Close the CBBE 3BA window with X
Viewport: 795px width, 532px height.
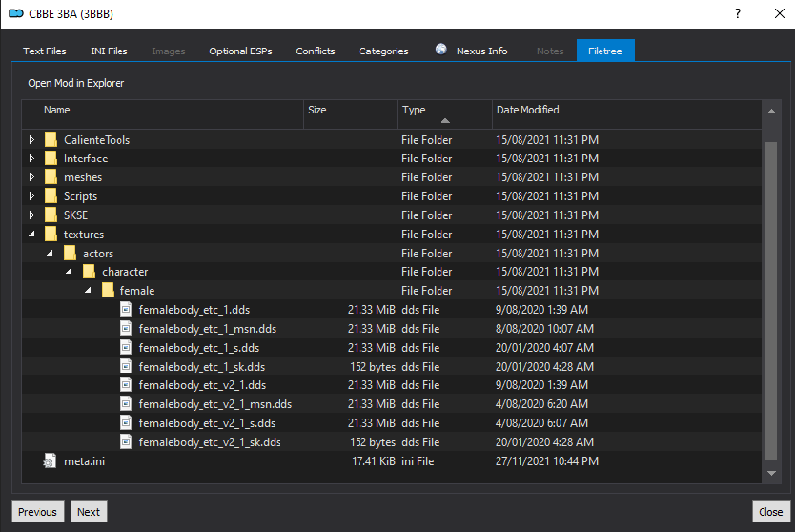click(x=780, y=13)
